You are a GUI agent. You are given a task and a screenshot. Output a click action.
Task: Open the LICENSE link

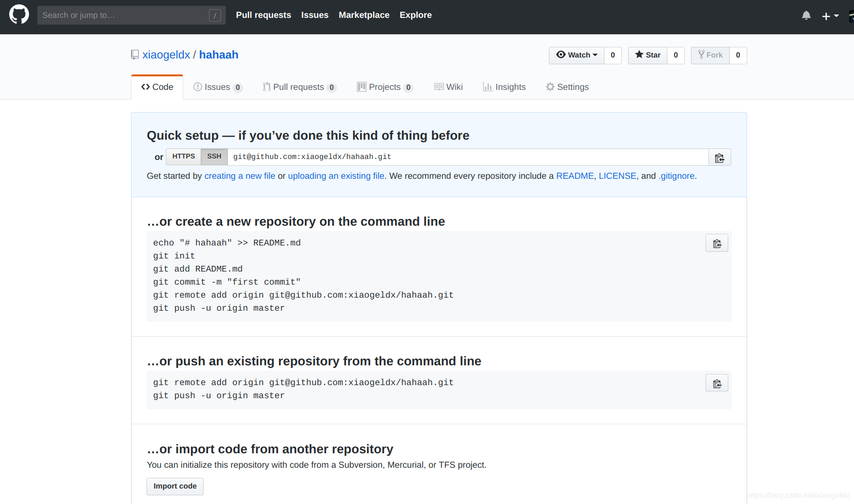pos(618,176)
